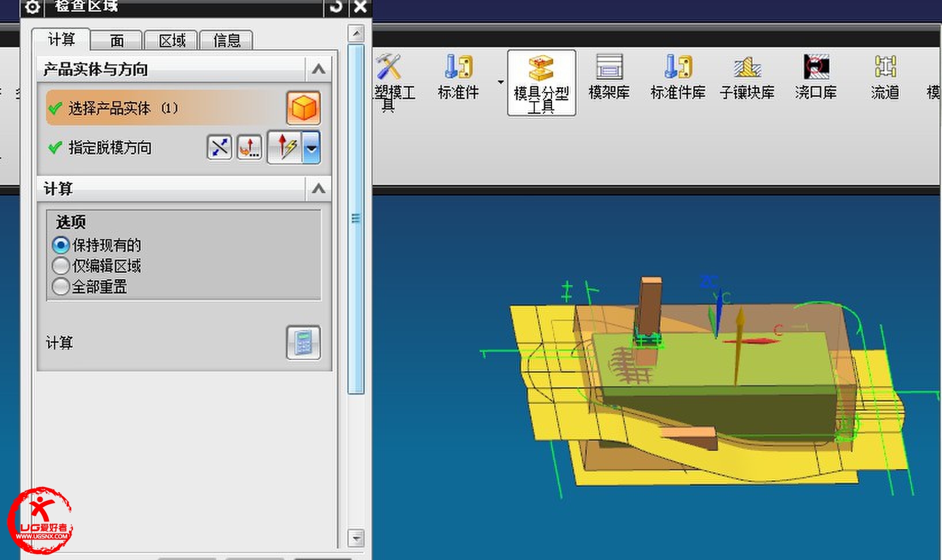
Task: Switch to the 面 tab
Action: [x=117, y=40]
